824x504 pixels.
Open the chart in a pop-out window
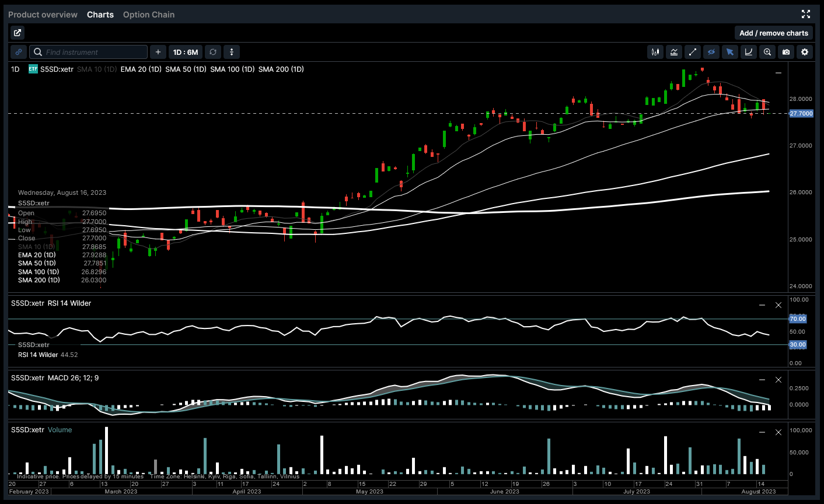click(x=17, y=33)
